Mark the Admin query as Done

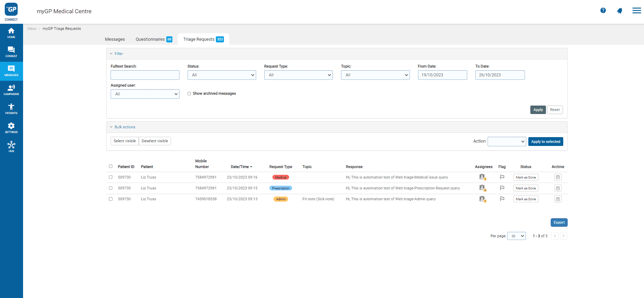click(526, 199)
